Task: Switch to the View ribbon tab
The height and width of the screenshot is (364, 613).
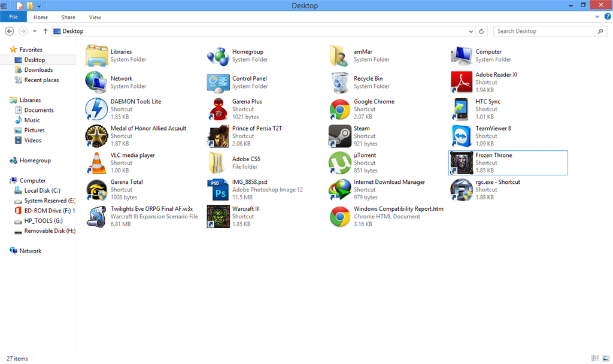Action: tap(95, 17)
